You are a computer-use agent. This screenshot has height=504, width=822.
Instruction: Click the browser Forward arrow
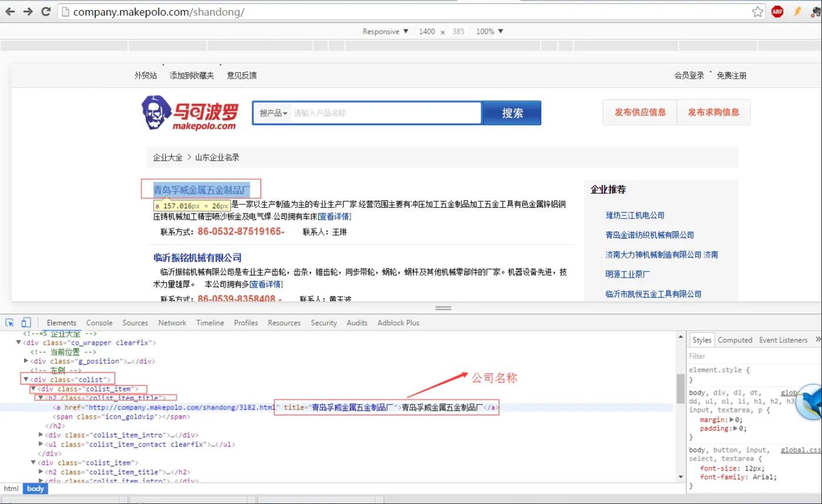28,11
